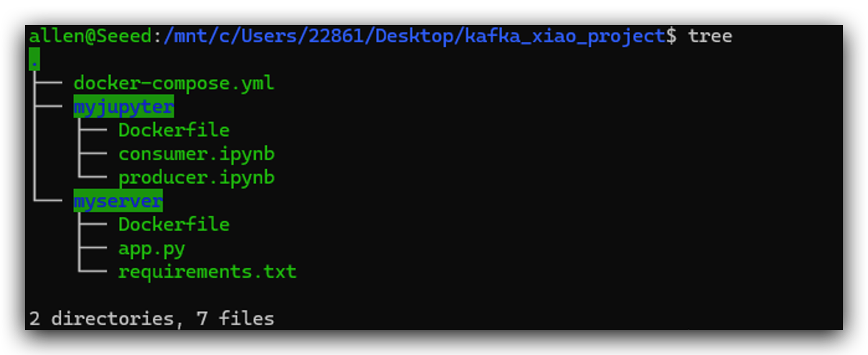Click Dockerfile under the myjupyter folder
Viewport: 868px width, 355px height.
[174, 130]
